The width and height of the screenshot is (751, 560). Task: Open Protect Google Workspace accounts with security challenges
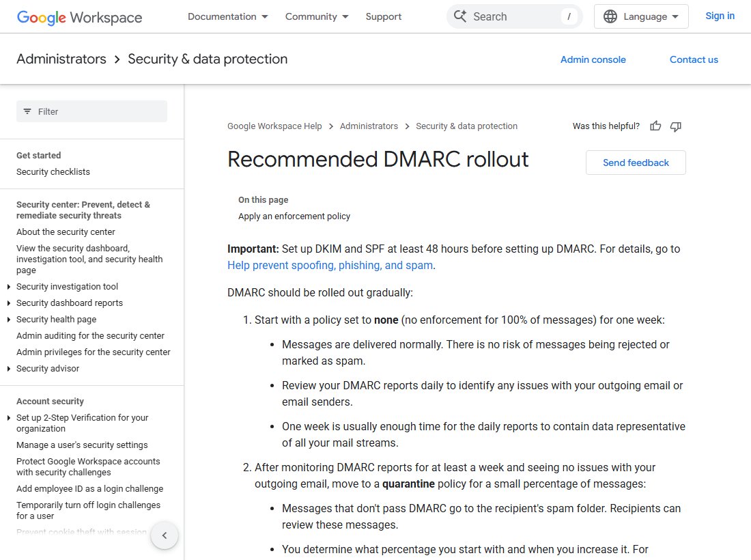88,466
